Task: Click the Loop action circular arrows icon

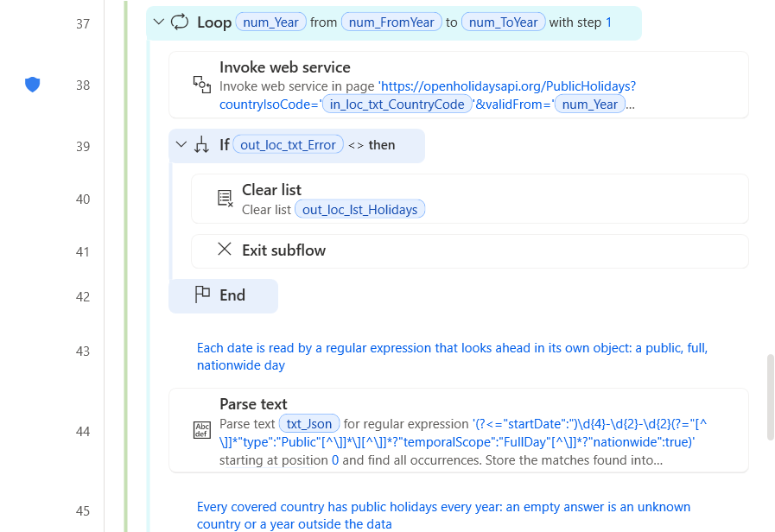Action: pos(180,22)
